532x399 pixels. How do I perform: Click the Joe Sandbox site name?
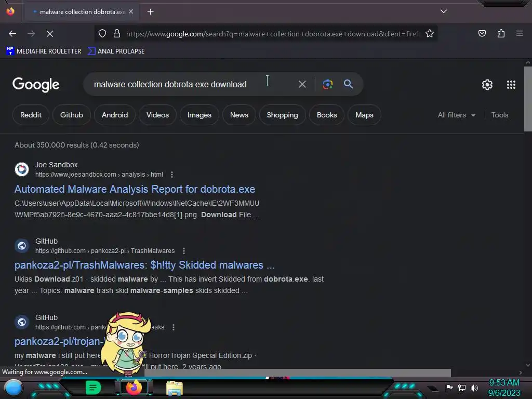(56, 165)
